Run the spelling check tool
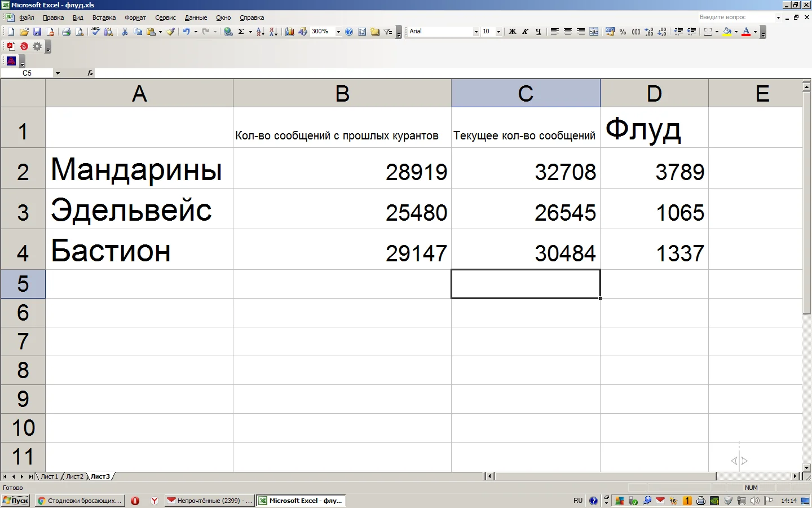 pos(96,32)
